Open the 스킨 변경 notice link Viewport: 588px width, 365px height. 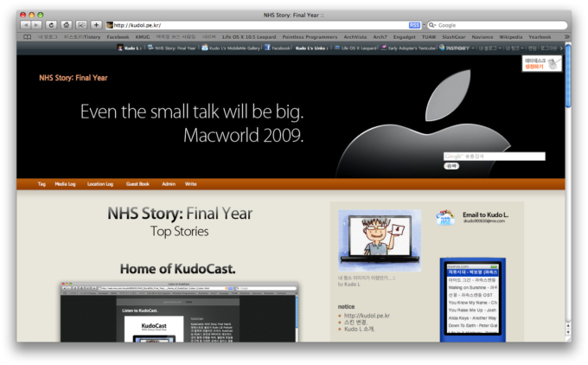pyautogui.click(x=356, y=323)
